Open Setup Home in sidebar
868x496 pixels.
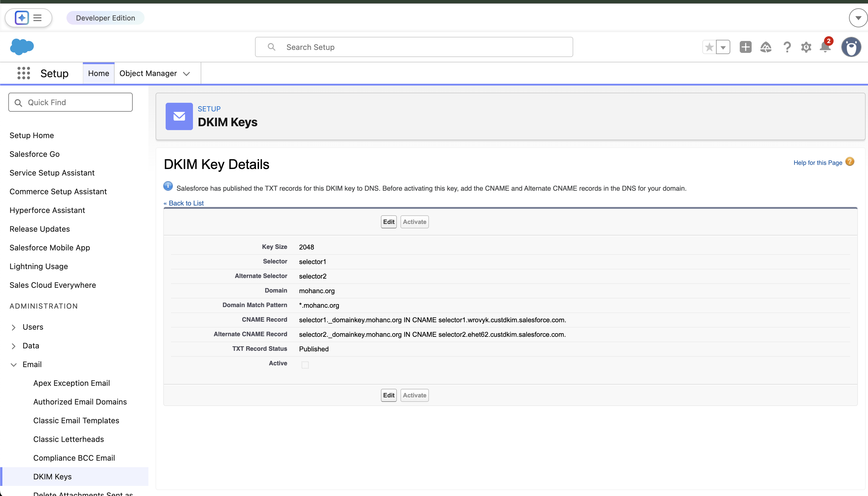[x=32, y=135]
